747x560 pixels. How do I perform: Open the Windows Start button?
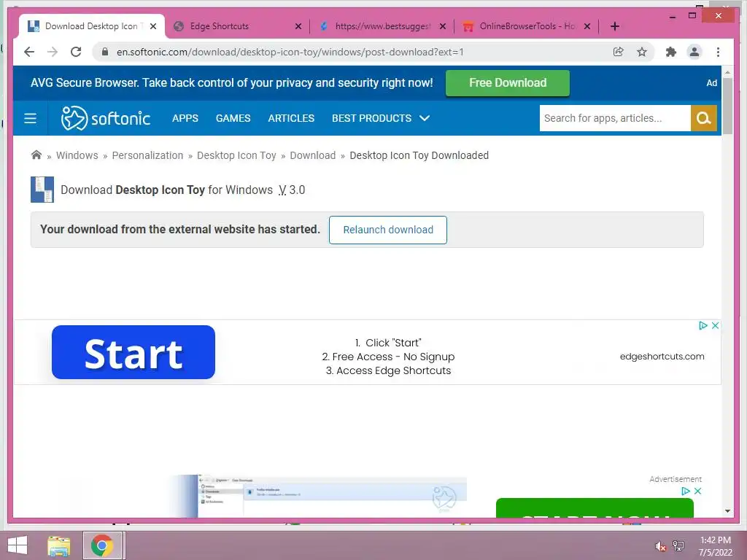[18, 545]
